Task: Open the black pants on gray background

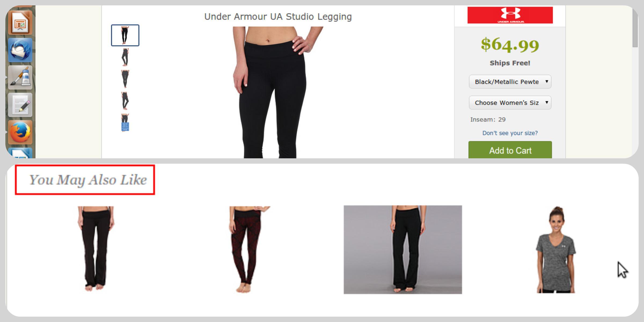Action: [403, 250]
